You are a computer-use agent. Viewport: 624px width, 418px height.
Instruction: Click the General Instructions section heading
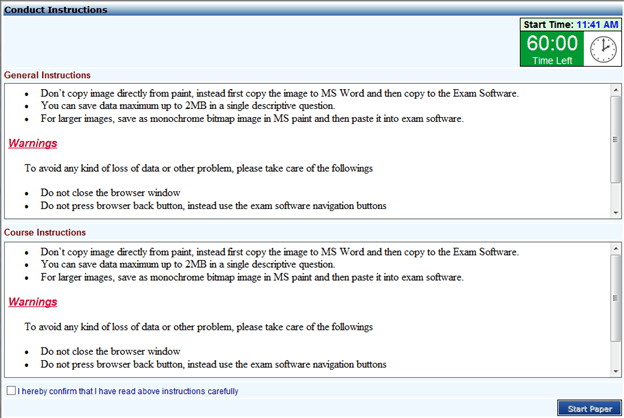coord(47,75)
